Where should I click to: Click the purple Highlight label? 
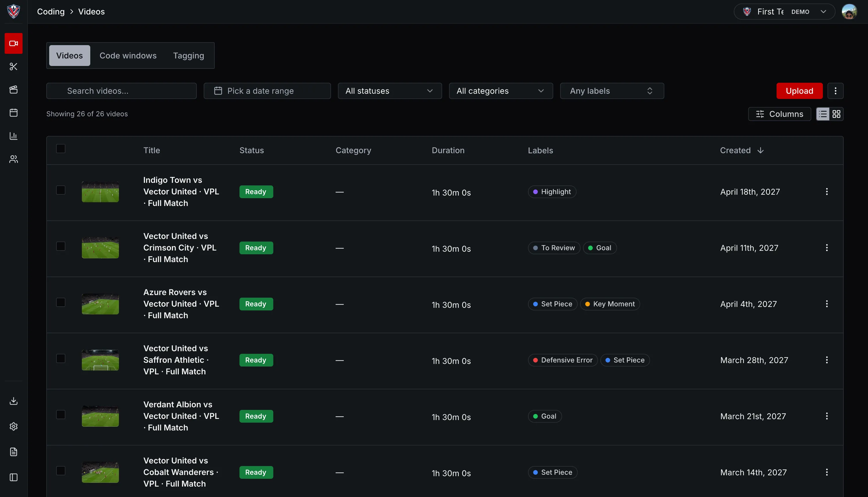[552, 192]
